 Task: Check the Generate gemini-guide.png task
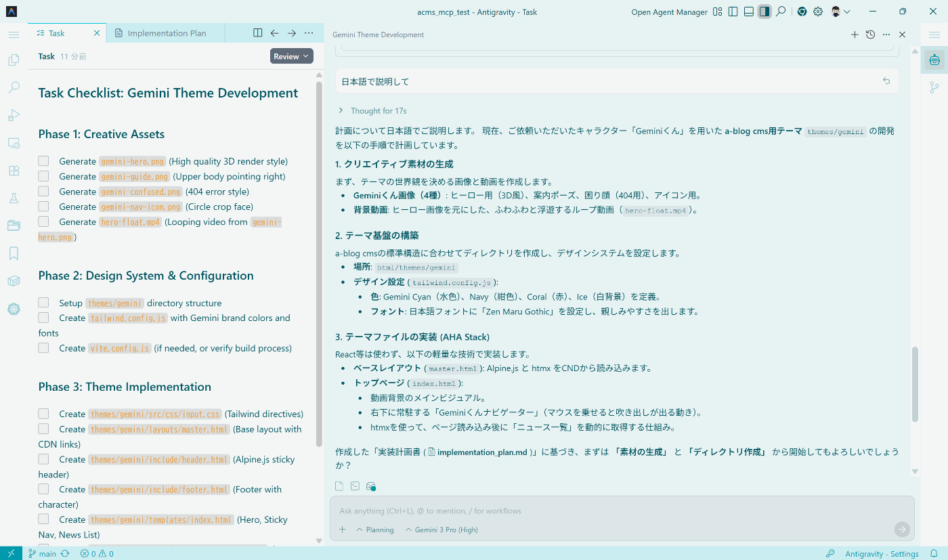tap(43, 176)
